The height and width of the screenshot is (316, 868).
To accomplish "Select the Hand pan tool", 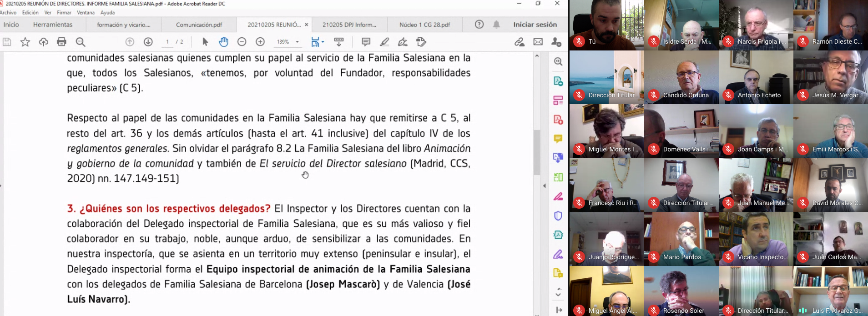I will click(x=223, y=42).
